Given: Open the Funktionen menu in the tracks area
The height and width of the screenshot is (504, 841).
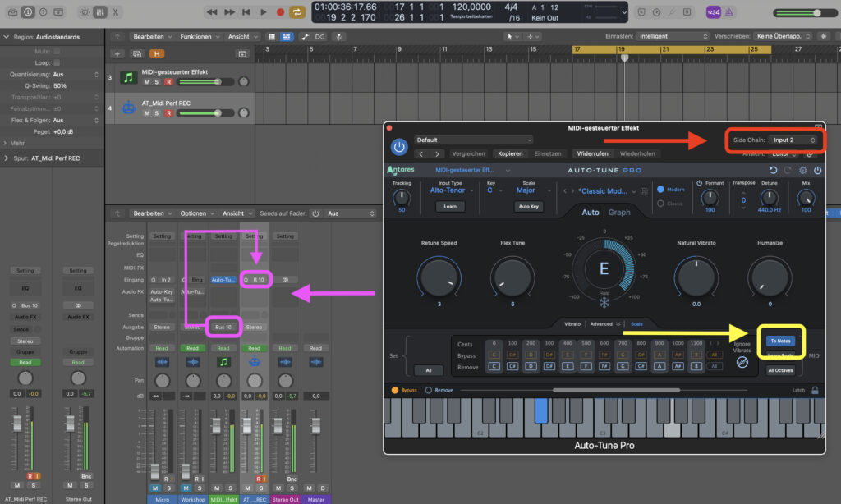Looking at the screenshot, I should pyautogui.click(x=199, y=36).
